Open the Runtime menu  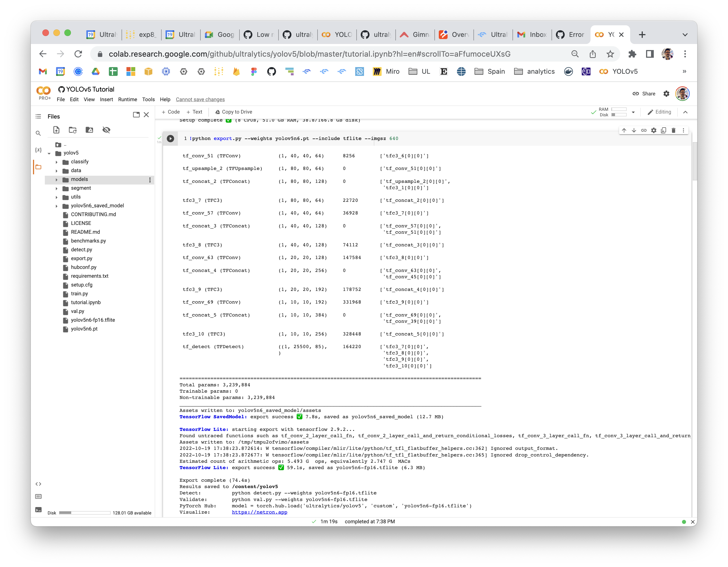[128, 99]
